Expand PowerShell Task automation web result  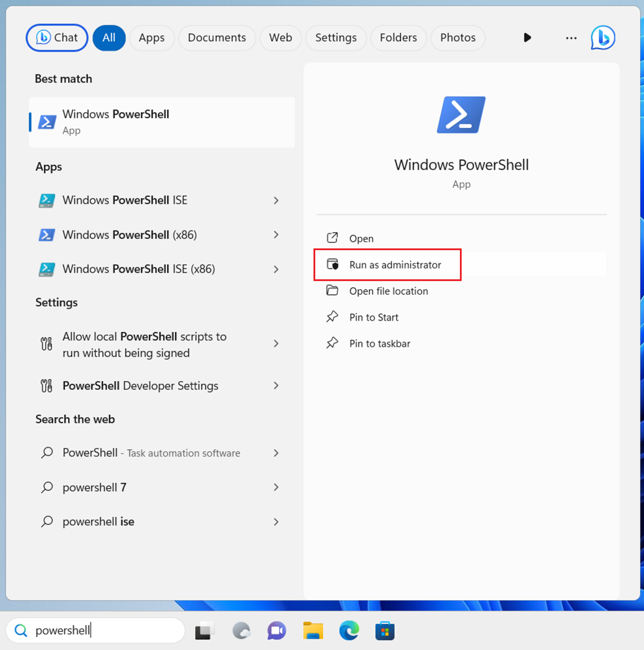[276, 453]
